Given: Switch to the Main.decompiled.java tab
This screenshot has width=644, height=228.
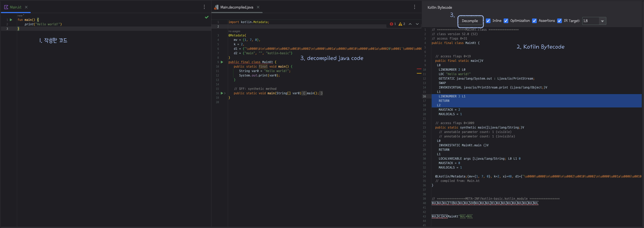Looking at the screenshot, I should click(237, 7).
